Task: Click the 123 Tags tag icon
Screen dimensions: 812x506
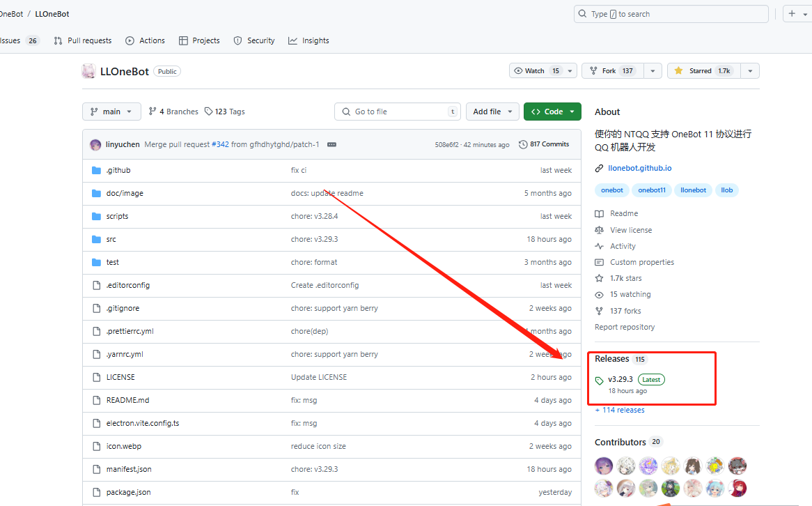Action: (208, 112)
